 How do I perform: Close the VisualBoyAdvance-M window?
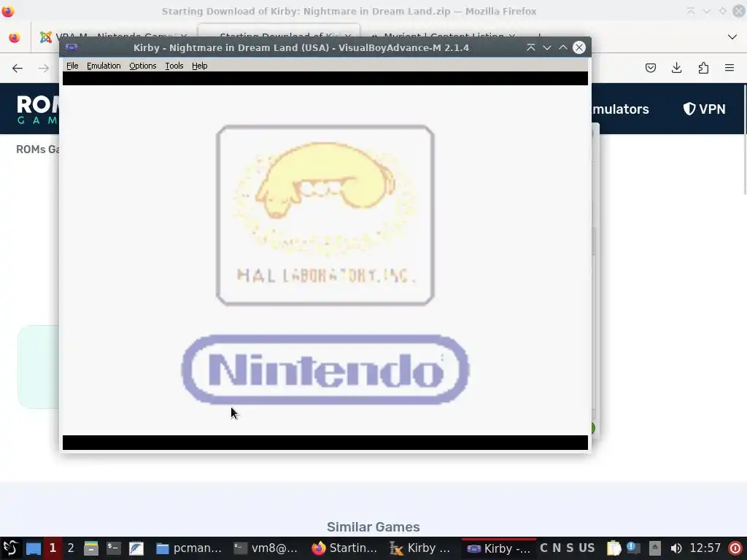[578, 47]
